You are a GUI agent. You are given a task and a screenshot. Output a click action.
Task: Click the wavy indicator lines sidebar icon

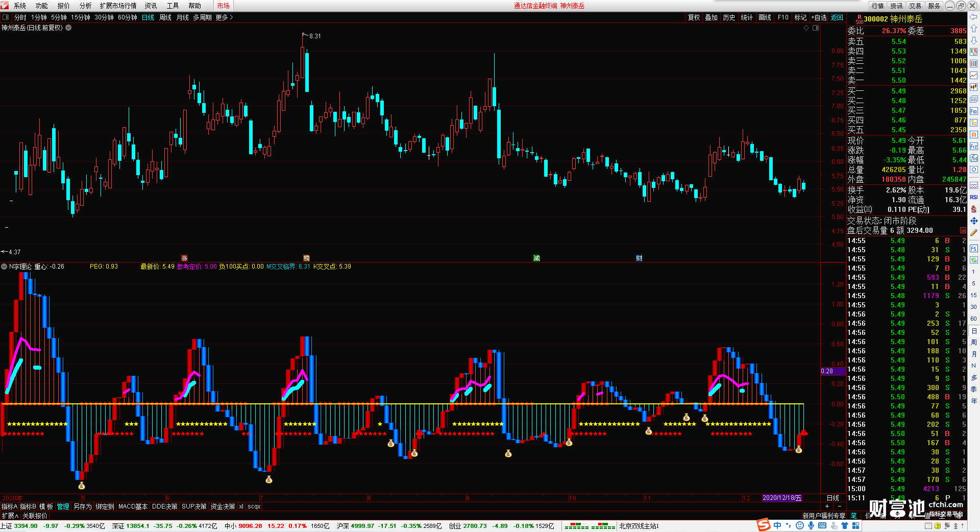coord(974,185)
